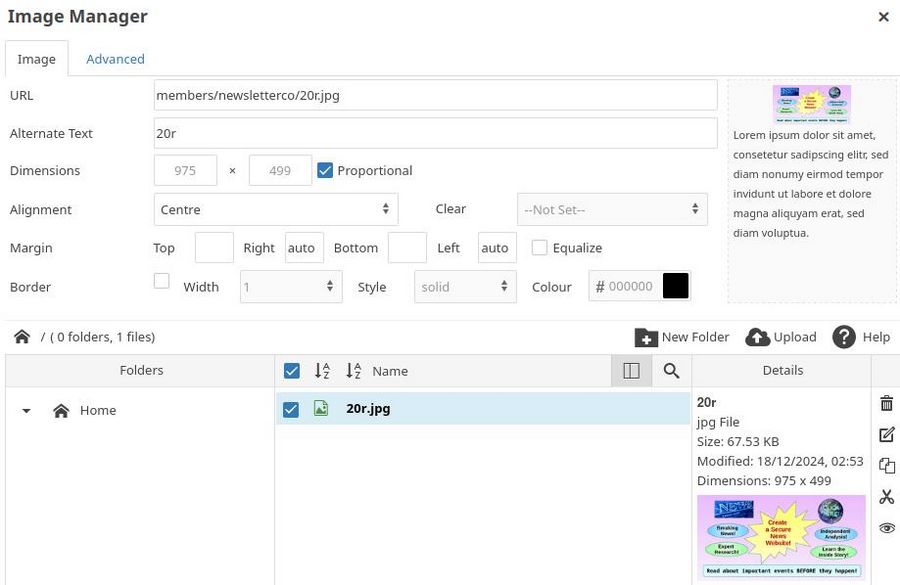
Task: Enable the Equalize margin checkbox
Action: (540, 247)
